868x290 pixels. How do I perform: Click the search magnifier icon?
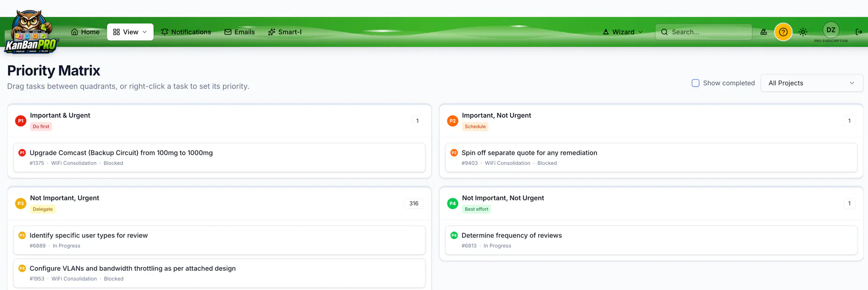pyautogui.click(x=664, y=32)
